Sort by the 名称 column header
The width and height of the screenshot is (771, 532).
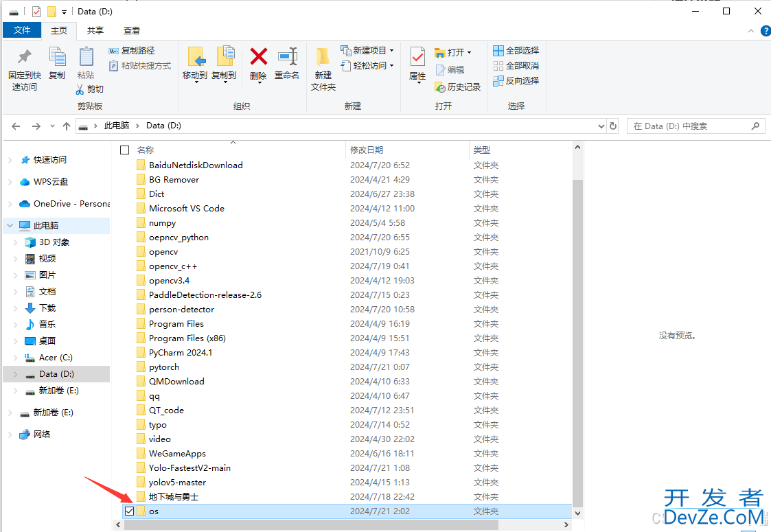pyautogui.click(x=146, y=150)
